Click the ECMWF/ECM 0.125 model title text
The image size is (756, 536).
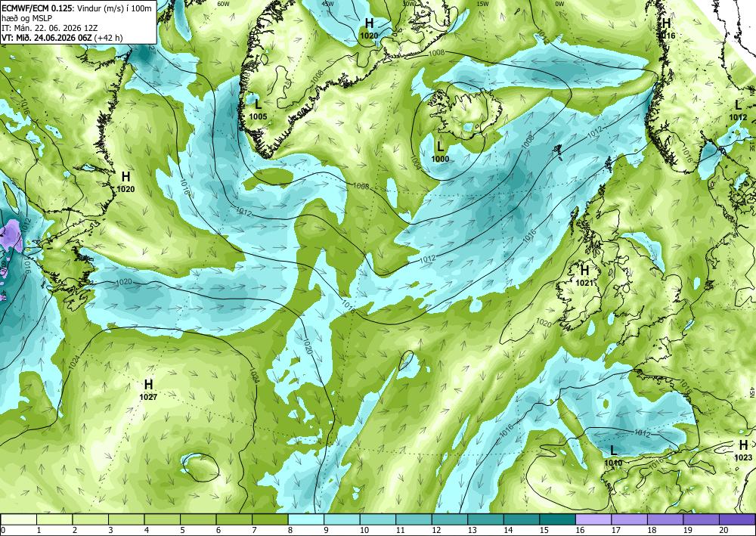coord(38,8)
